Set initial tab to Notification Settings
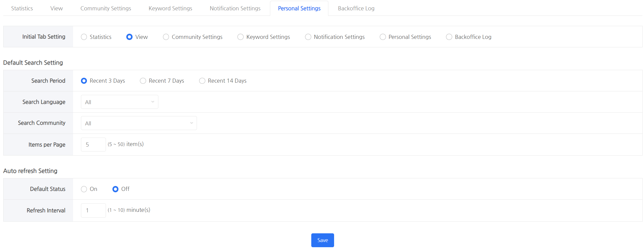 click(308, 37)
